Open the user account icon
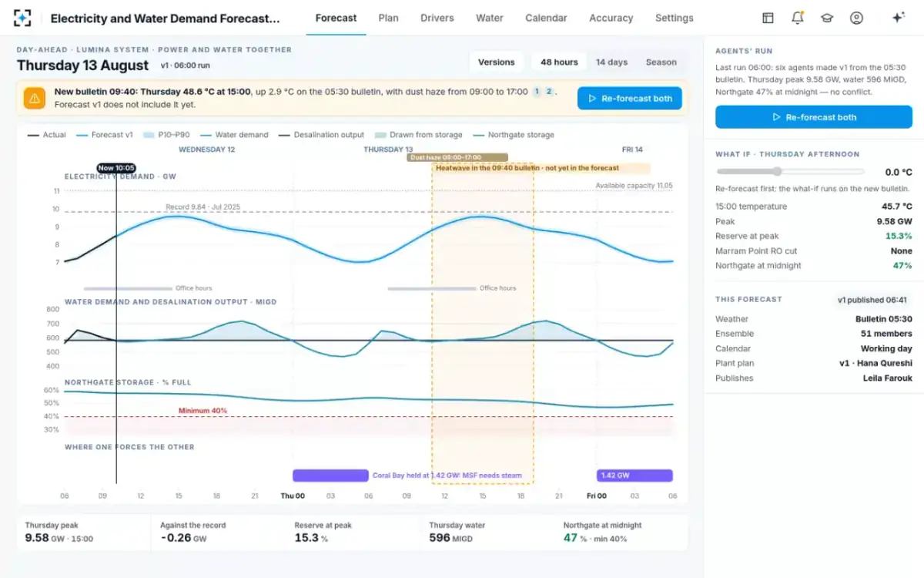The width and height of the screenshot is (924, 578). pos(856,18)
